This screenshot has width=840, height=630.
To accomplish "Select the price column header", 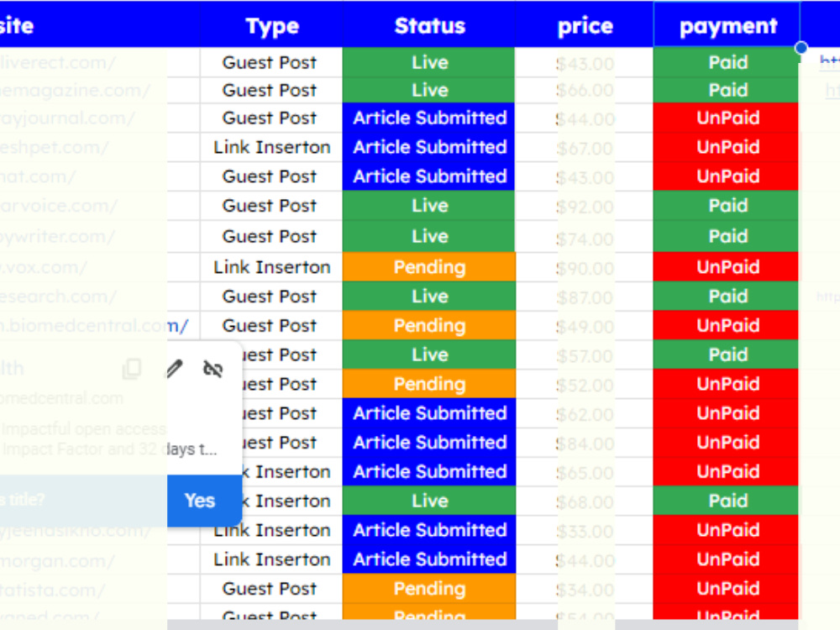I will tap(585, 25).
